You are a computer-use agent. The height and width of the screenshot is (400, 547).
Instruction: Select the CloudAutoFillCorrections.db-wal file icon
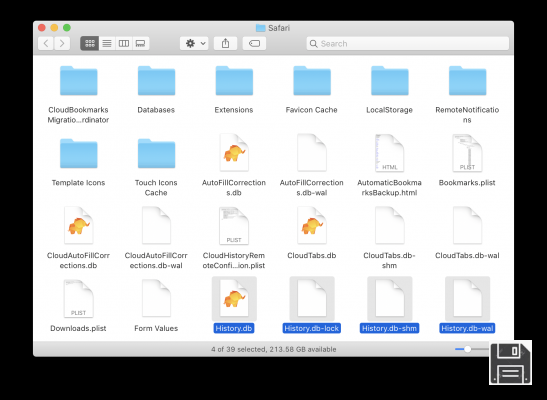point(156,226)
